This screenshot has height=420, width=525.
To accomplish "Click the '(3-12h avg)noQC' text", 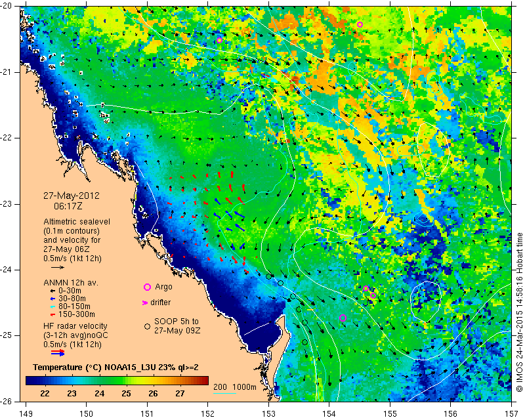I will [x=75, y=335].
